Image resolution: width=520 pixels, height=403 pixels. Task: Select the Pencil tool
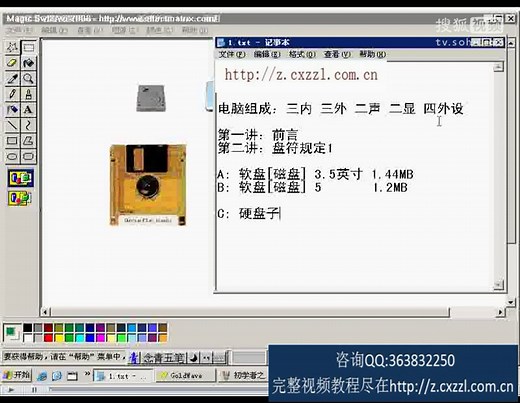point(12,94)
